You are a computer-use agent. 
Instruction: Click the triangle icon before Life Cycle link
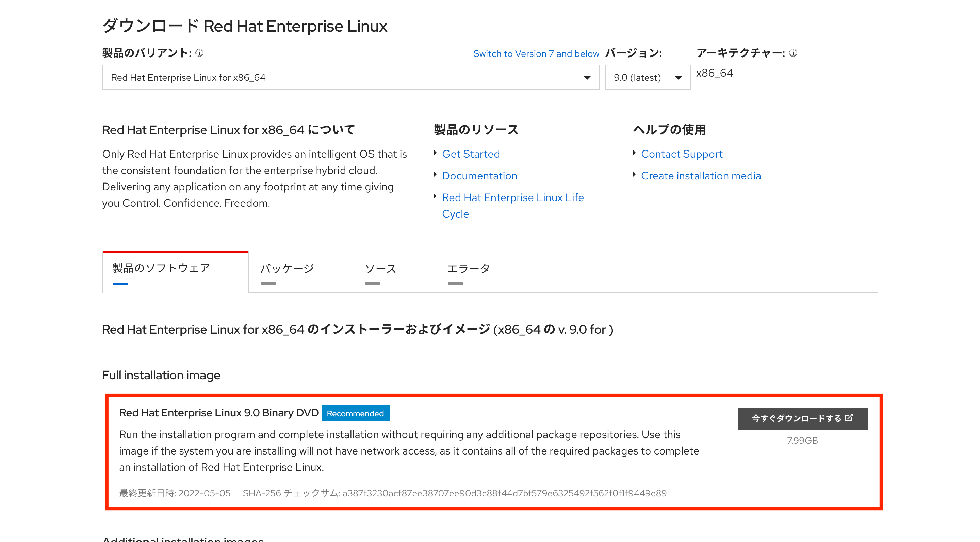(436, 197)
